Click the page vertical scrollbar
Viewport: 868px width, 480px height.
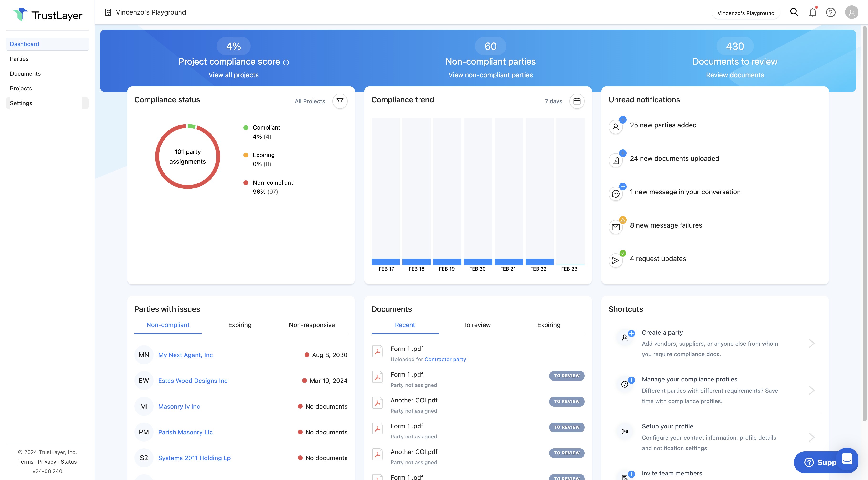point(864,224)
